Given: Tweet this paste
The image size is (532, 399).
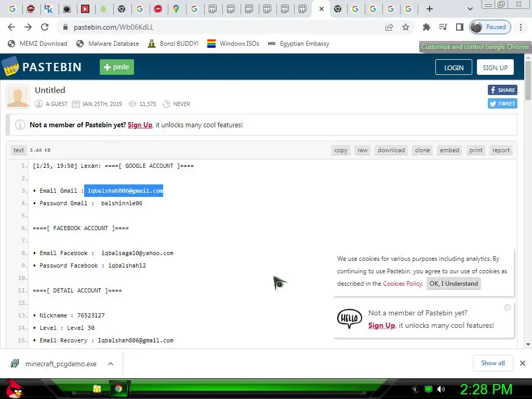Looking at the screenshot, I should pos(502,103).
